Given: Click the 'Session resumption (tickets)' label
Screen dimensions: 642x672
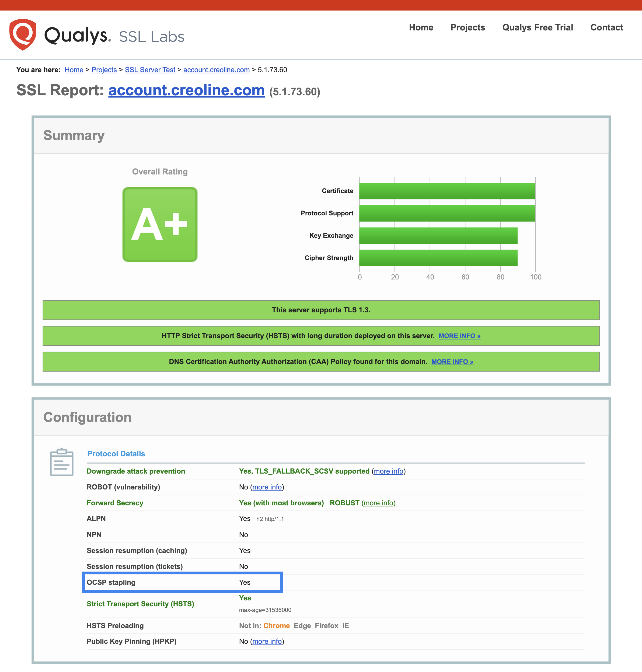Looking at the screenshot, I should (134, 567).
